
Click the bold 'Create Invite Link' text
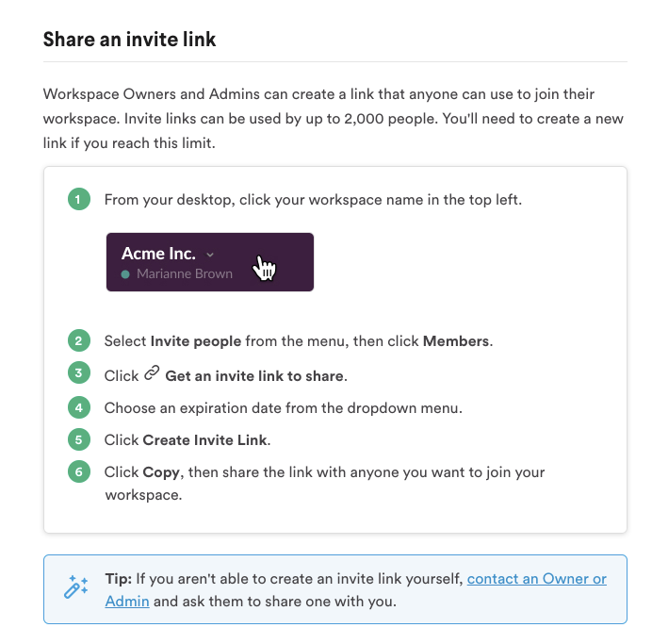(x=205, y=439)
